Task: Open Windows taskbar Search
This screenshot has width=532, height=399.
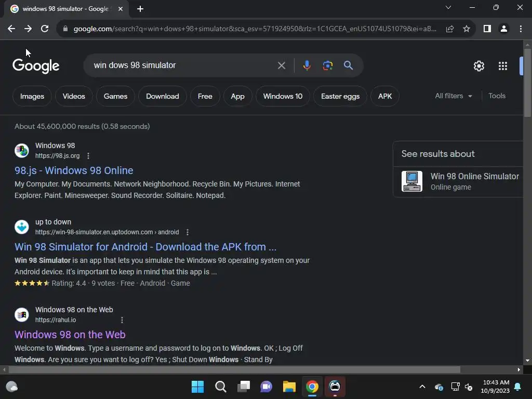Action: coord(220,387)
